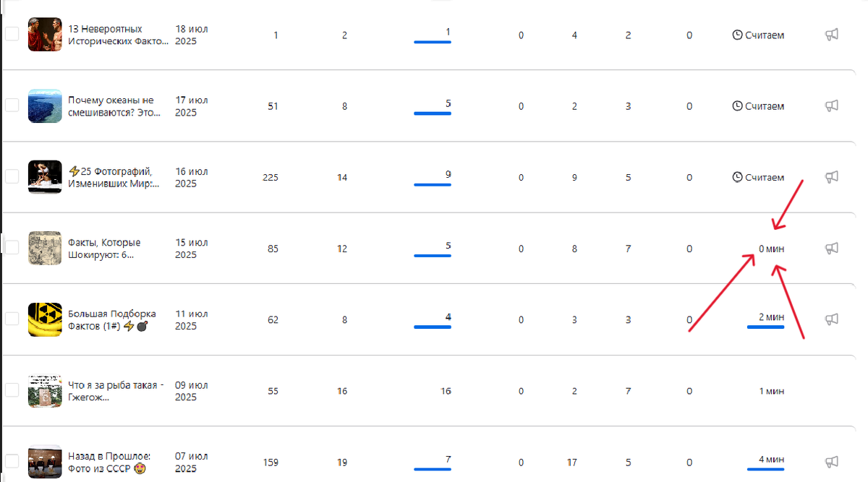Click the 2 мин read-time bar

click(x=765, y=327)
